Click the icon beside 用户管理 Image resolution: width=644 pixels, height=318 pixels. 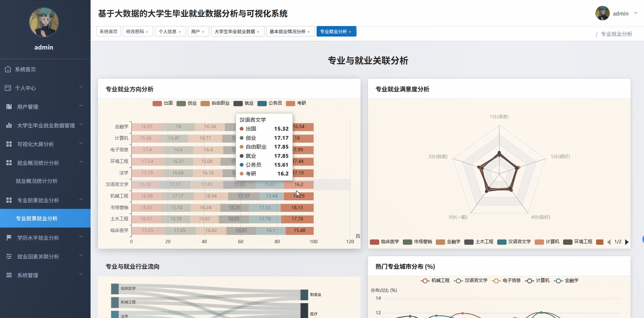click(9, 107)
